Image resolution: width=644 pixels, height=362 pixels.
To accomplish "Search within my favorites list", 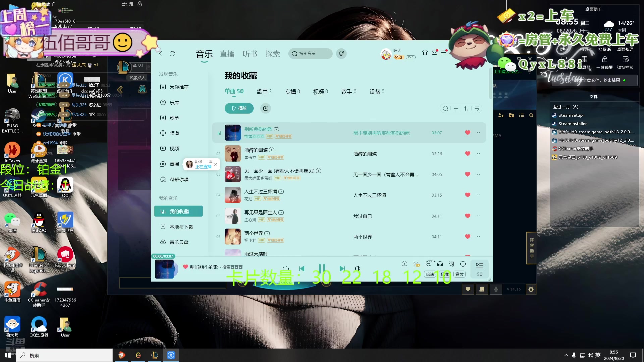I will pyautogui.click(x=445, y=108).
